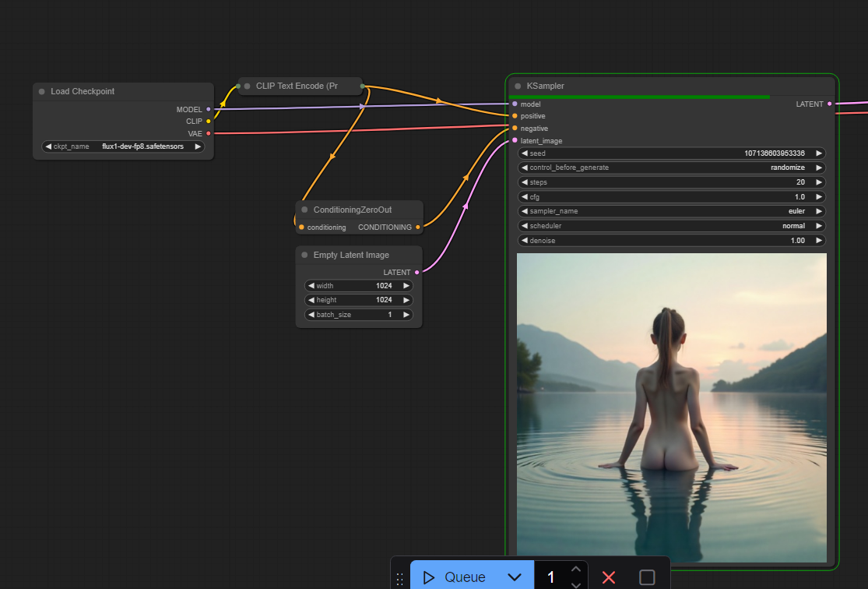Click the negative input socket on KSampler

pyautogui.click(x=515, y=128)
